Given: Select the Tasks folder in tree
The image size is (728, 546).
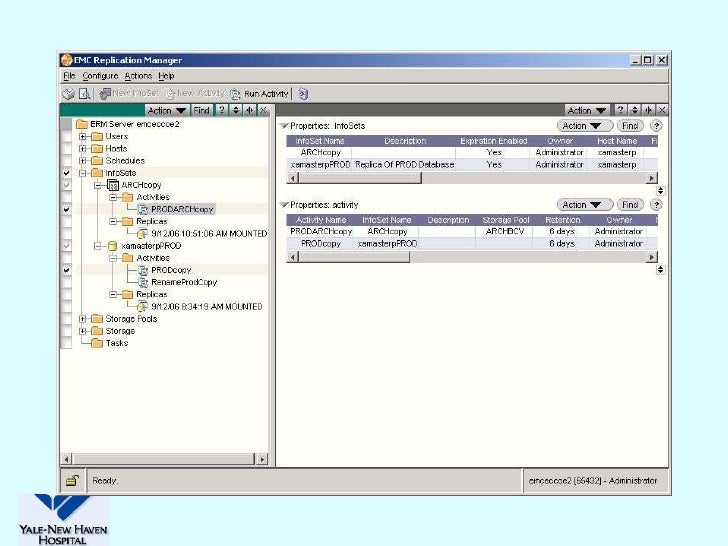Looking at the screenshot, I should (x=110, y=343).
